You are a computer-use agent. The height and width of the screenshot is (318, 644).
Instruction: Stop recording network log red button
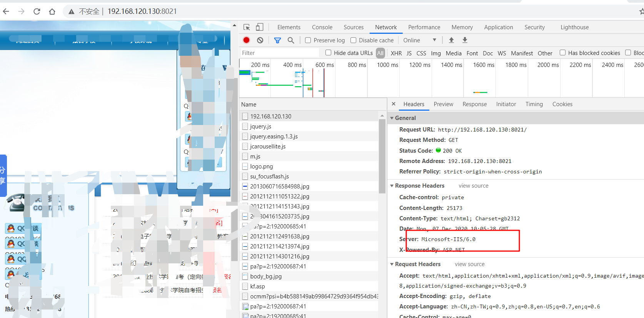click(x=247, y=40)
